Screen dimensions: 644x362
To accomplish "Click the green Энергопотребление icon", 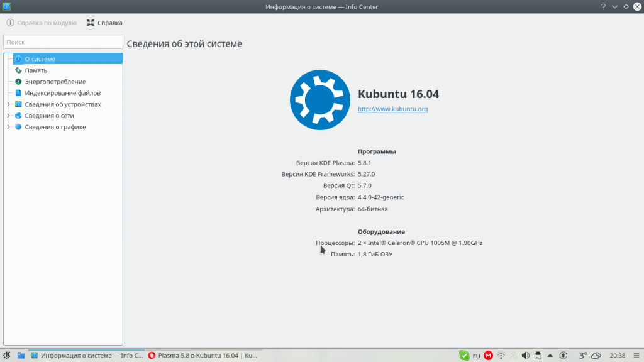I will click(18, 82).
